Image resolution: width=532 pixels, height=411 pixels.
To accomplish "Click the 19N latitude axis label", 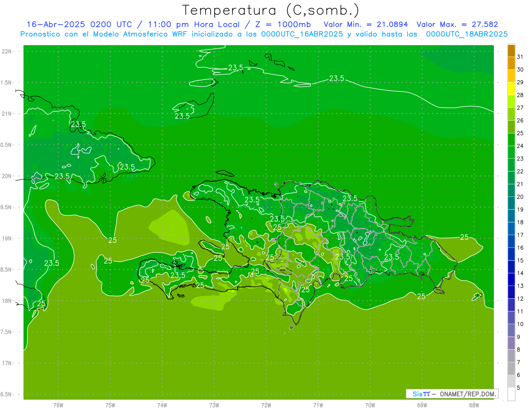I will tap(7, 239).
